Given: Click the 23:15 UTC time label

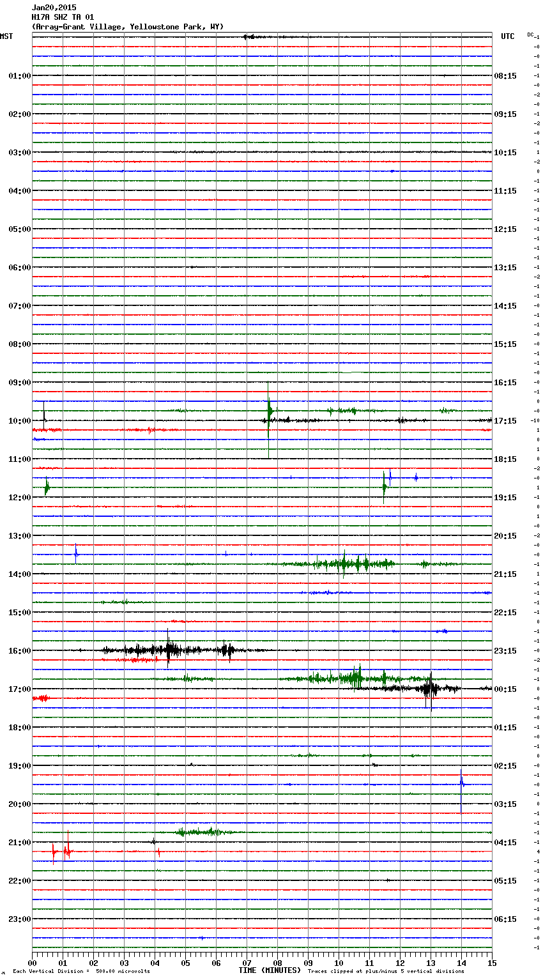Looking at the screenshot, I should (x=505, y=651).
